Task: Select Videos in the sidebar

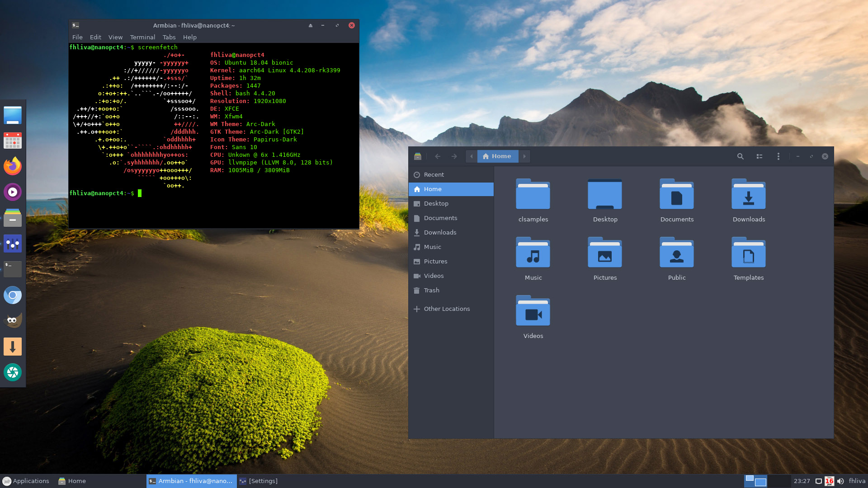Action: [451, 276]
